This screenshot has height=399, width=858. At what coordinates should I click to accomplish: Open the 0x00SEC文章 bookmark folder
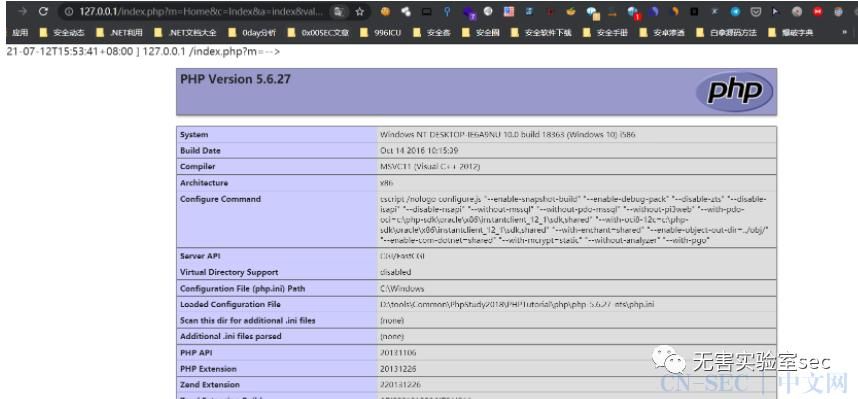[x=318, y=33]
